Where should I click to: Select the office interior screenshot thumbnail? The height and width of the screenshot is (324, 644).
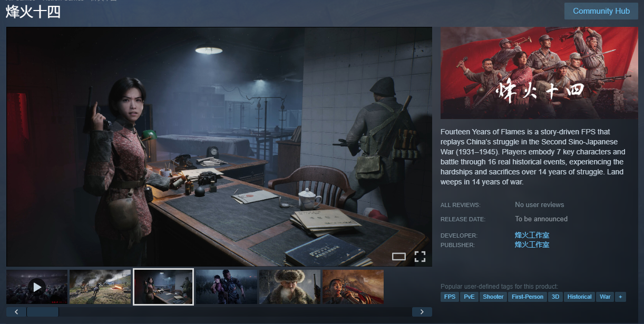163,287
